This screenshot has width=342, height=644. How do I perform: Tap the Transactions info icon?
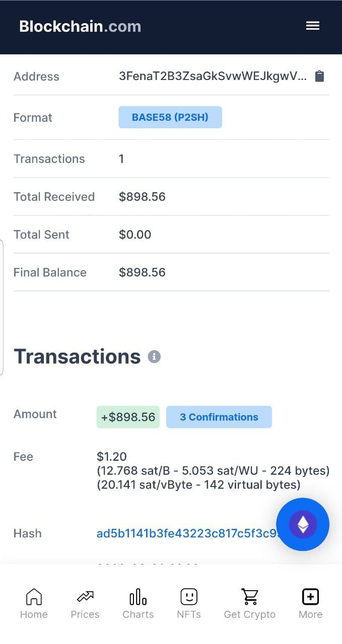click(154, 356)
